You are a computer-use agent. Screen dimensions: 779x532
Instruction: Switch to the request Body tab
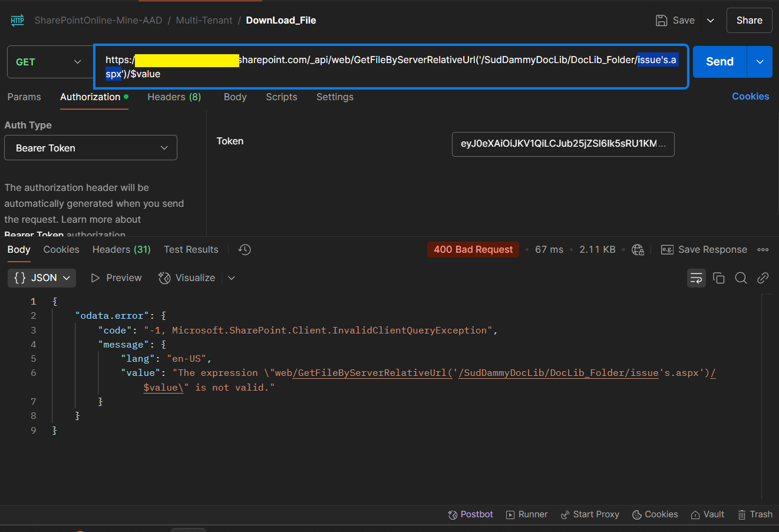tap(235, 97)
